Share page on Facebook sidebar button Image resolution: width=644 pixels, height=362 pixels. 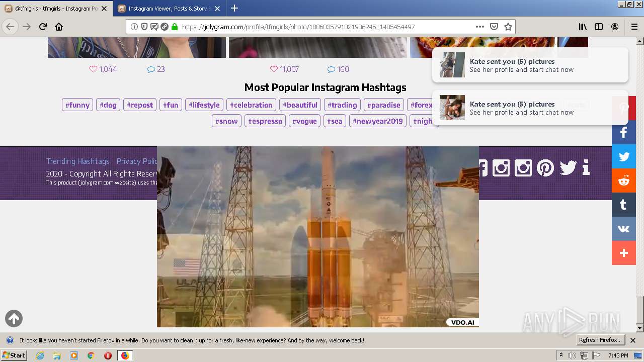[624, 132]
